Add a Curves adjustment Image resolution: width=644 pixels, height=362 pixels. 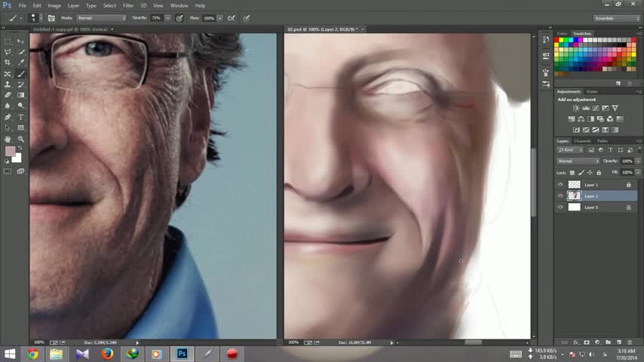(596, 108)
